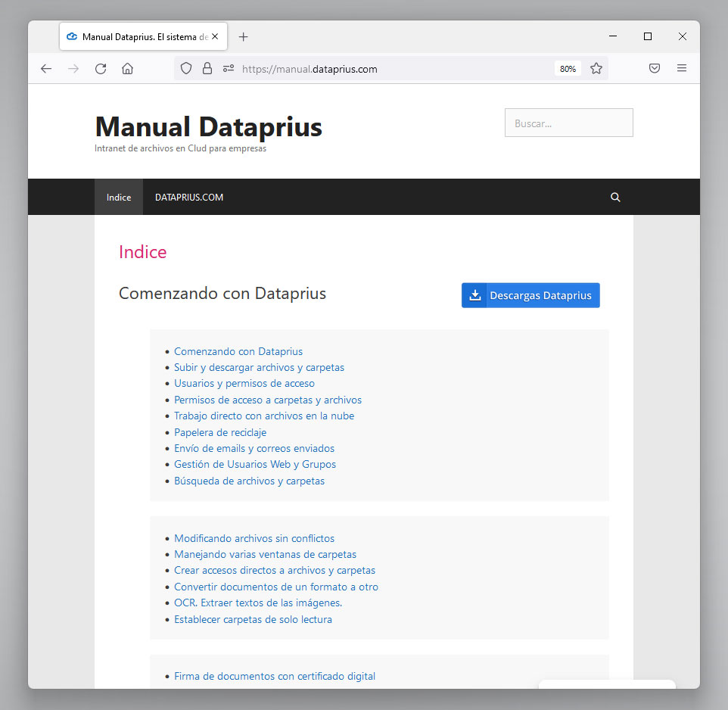This screenshot has height=710, width=728.
Task: Open Gestión de Usuarios Web y Grupos
Action: click(255, 464)
